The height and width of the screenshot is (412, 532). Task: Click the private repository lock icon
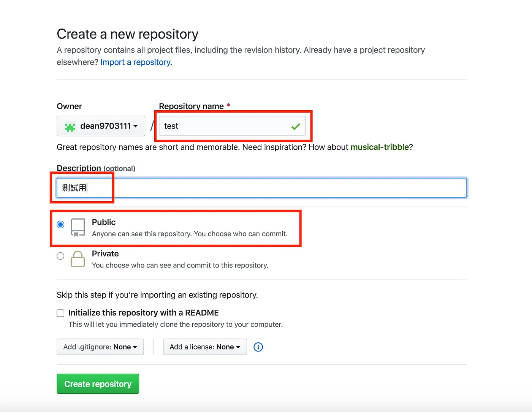78,259
